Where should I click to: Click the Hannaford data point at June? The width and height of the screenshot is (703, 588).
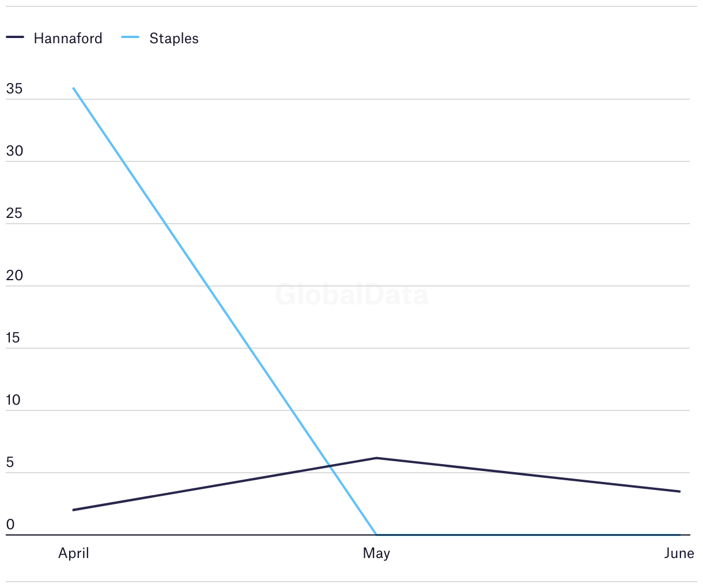coord(680,492)
